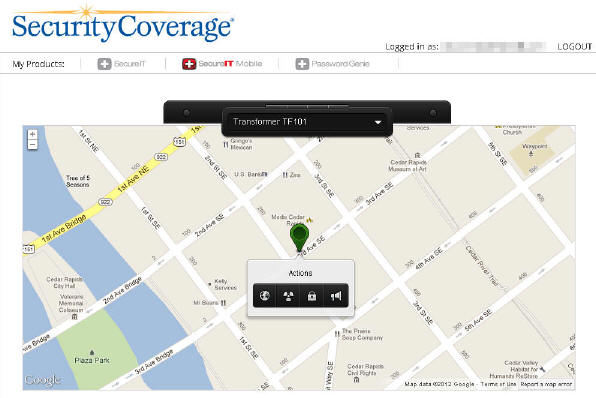Click the padlock lock device icon

(x=312, y=296)
